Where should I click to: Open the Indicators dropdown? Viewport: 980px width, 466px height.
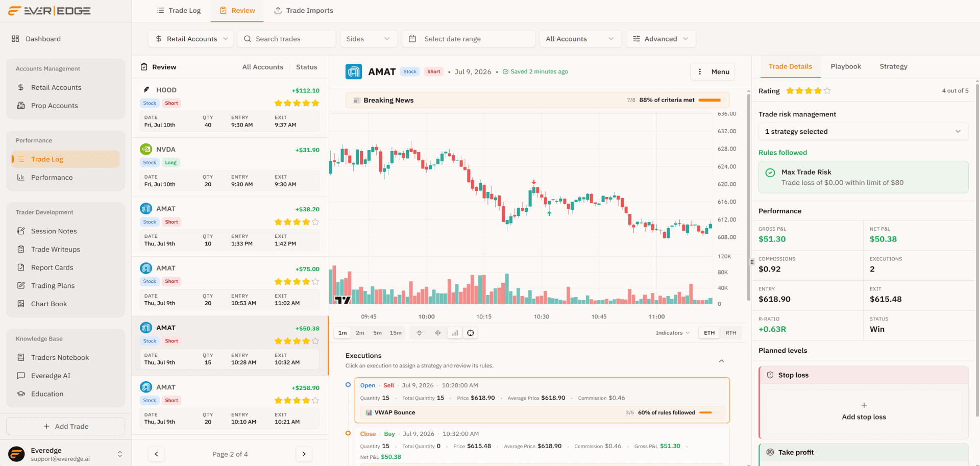[x=673, y=333]
